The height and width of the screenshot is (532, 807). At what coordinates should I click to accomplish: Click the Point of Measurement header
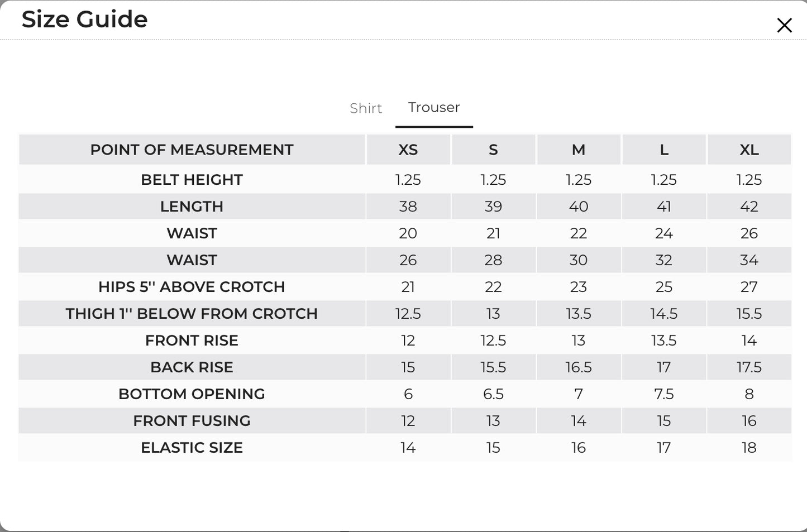click(x=192, y=150)
